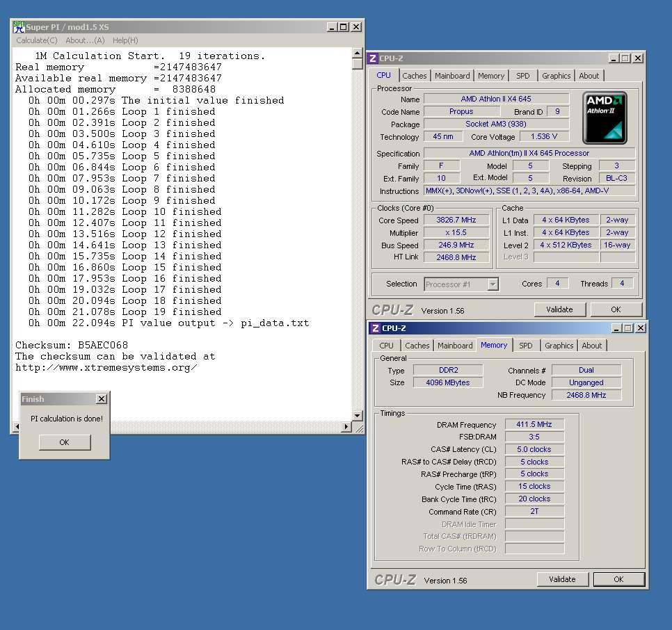The width and height of the screenshot is (672, 630).
Task: Close the lower CPU-Z Memory window
Action: tap(641, 328)
